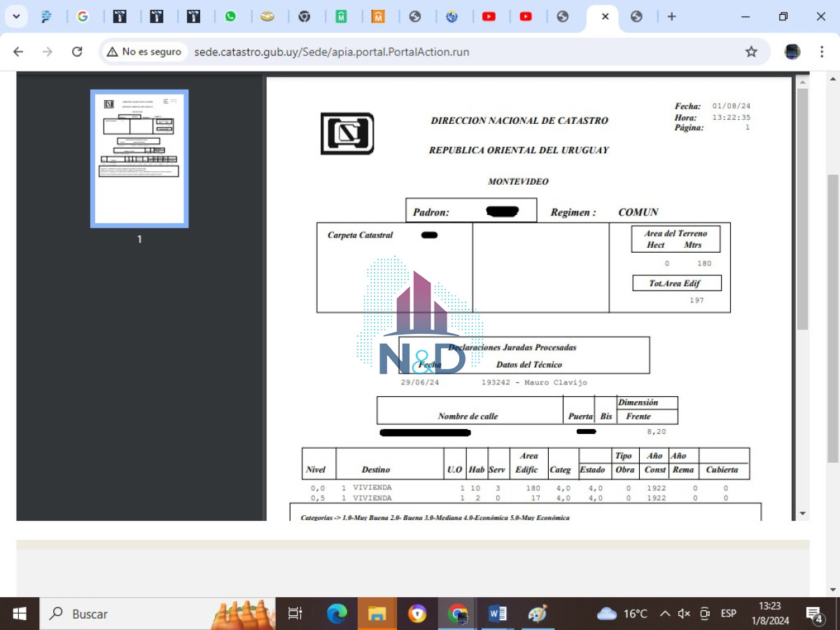Viewport: 840px width, 630px height.
Task: Click the '29/06/24' date value
Action: [x=420, y=382]
